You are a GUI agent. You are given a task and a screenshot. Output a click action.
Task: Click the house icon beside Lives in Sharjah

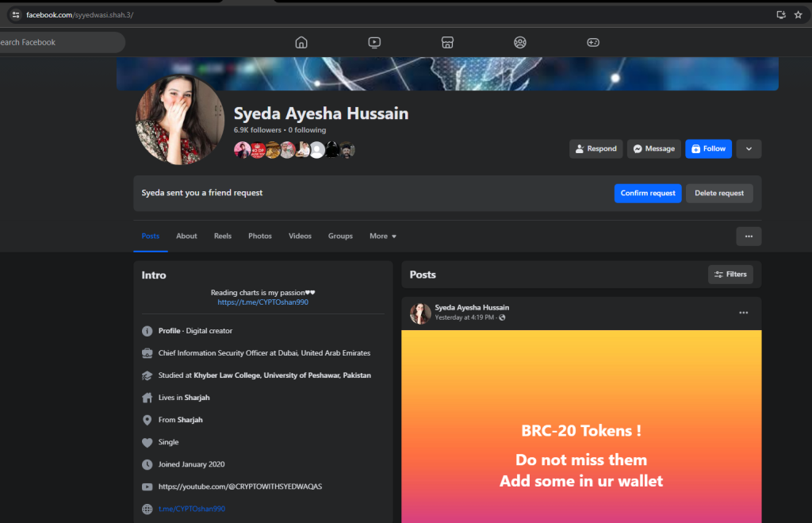[x=147, y=398]
